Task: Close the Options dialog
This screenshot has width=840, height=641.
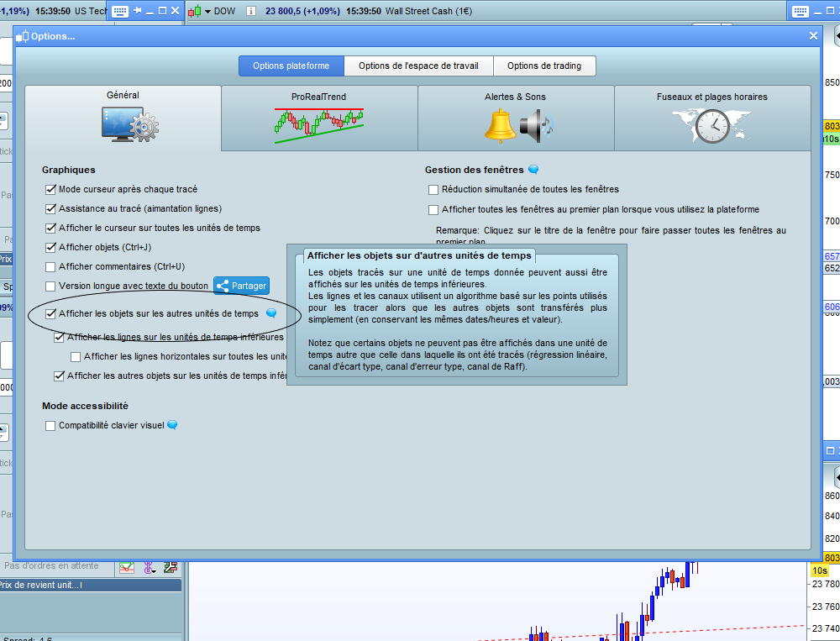Action: coord(813,36)
